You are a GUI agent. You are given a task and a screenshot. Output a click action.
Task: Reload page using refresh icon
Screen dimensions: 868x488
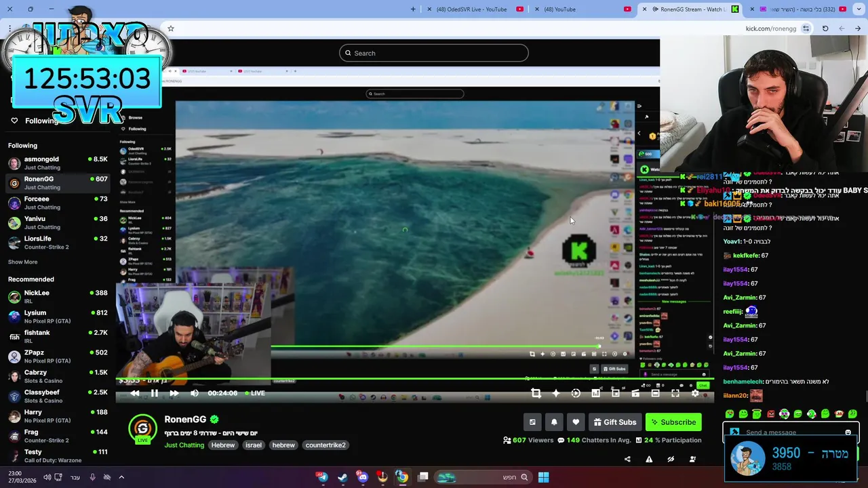825,28
